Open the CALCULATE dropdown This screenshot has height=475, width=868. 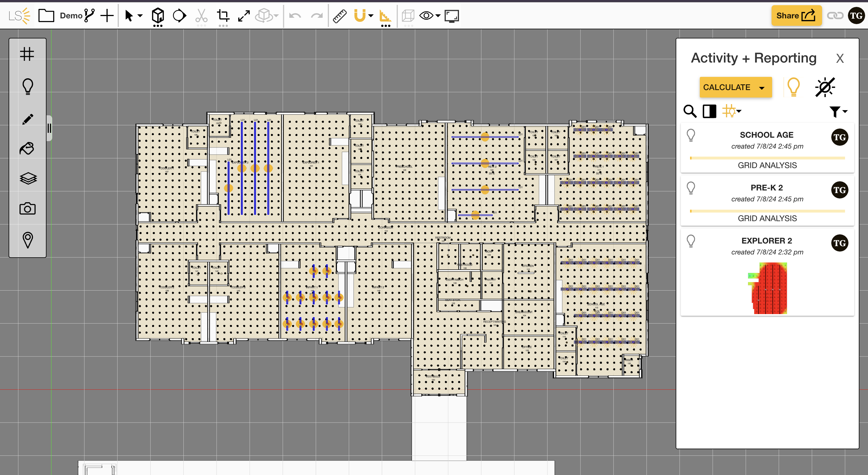pyautogui.click(x=736, y=87)
